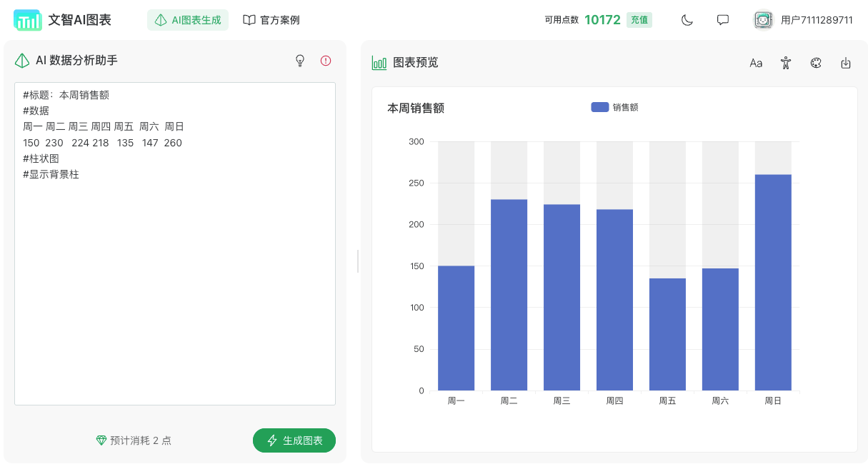Image resolution: width=868 pixels, height=464 pixels.
Task: Click the 本周销售额 chart title
Action: pyautogui.click(x=416, y=108)
